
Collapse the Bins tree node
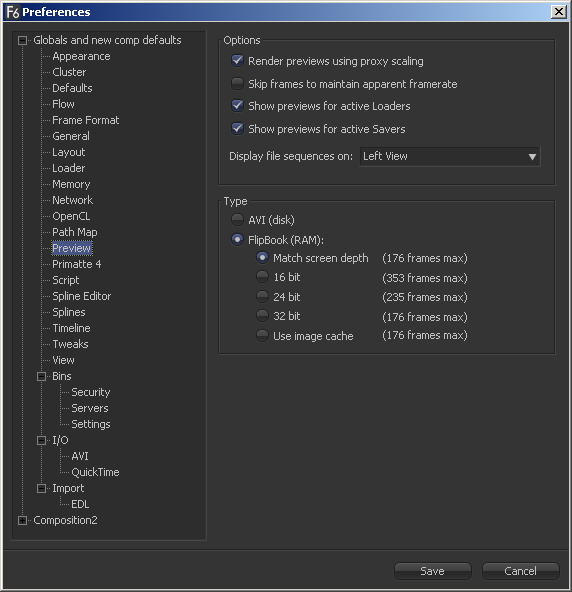(x=42, y=376)
